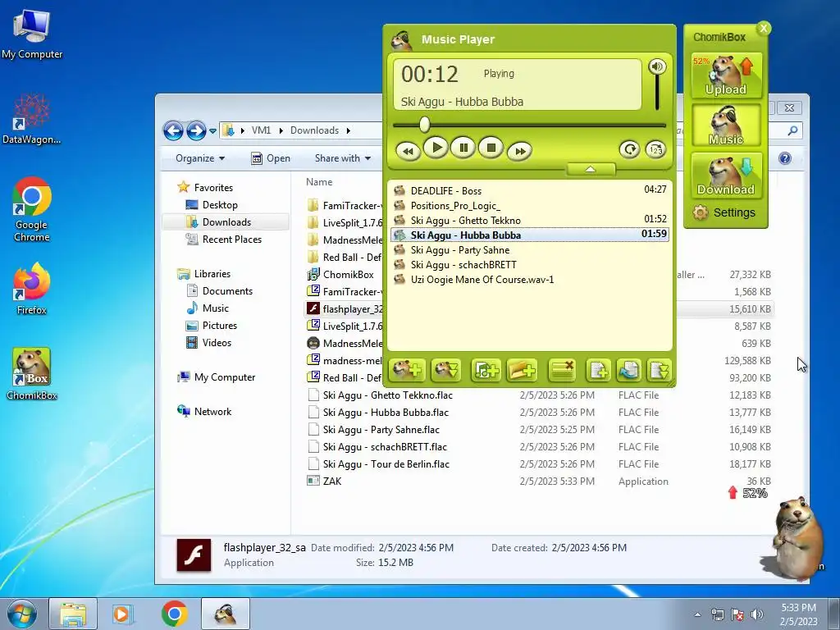Screen dimensions: 840x630
Task: Add files from Chomik with hamster-plus icon
Action: pyautogui.click(x=407, y=370)
